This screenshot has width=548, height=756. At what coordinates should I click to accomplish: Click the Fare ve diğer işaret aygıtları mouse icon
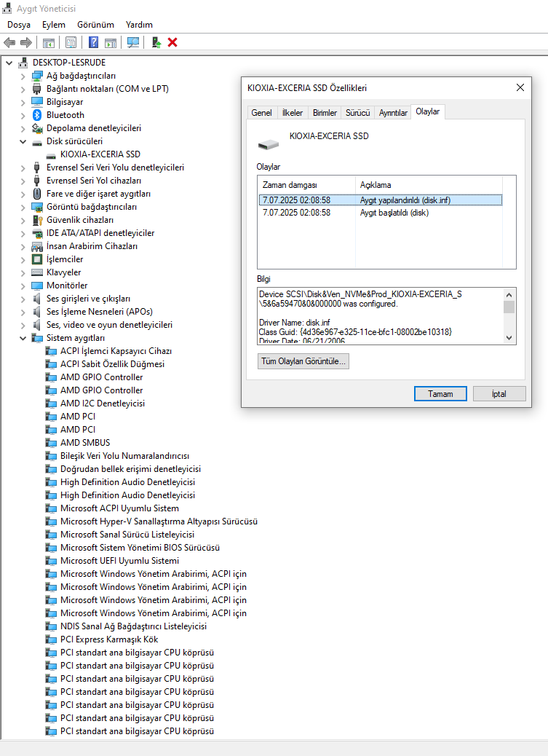(x=37, y=194)
